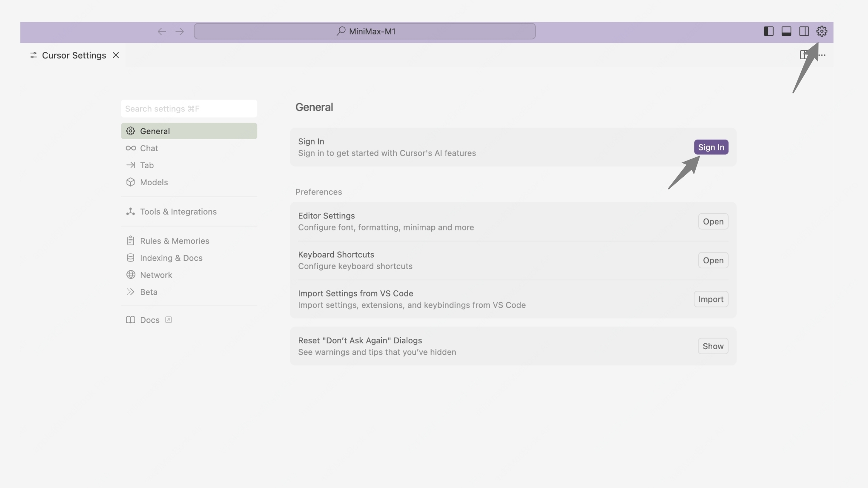Toggle the right sidebar layout icon

(804, 31)
